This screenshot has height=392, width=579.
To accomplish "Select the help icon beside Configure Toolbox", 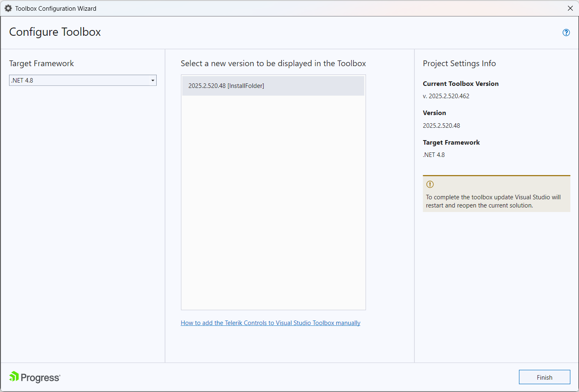I will [x=566, y=32].
